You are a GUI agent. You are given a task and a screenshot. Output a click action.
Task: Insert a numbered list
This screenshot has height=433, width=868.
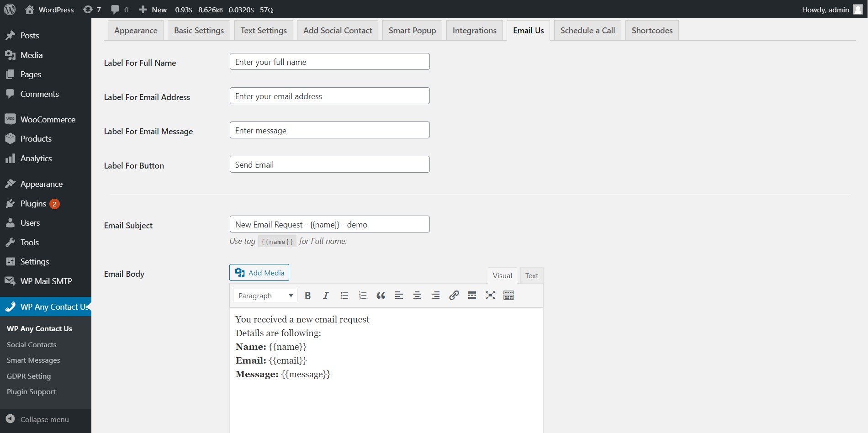(x=363, y=296)
